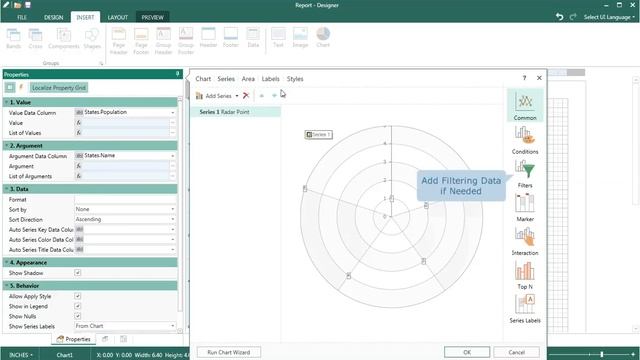This screenshot has width=640, height=360.
Task: Click the Series 1 legend in chart preview
Action: 318,134
